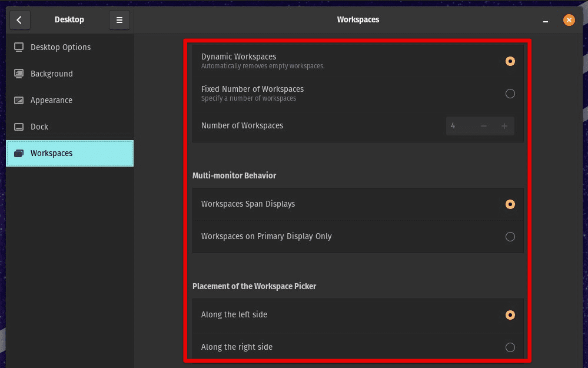The image size is (588, 368).
Task: Open the Background settings page
Action: 70,74
